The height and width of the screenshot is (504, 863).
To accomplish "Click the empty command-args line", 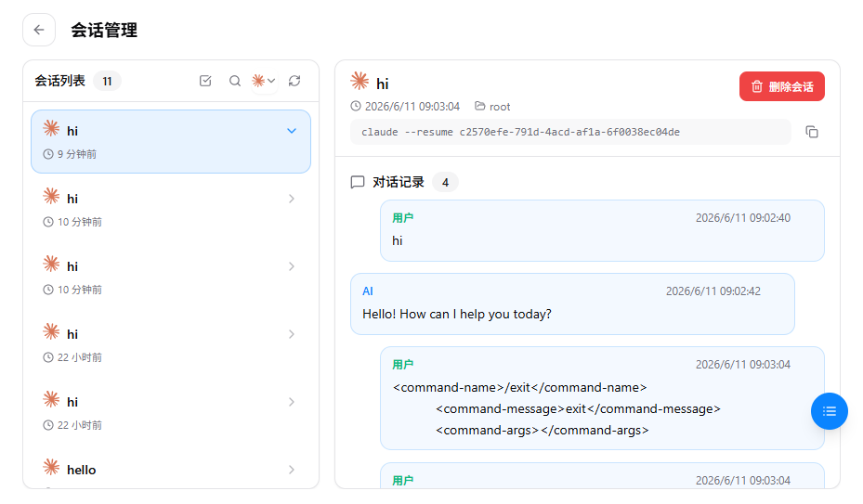I will pos(543,431).
